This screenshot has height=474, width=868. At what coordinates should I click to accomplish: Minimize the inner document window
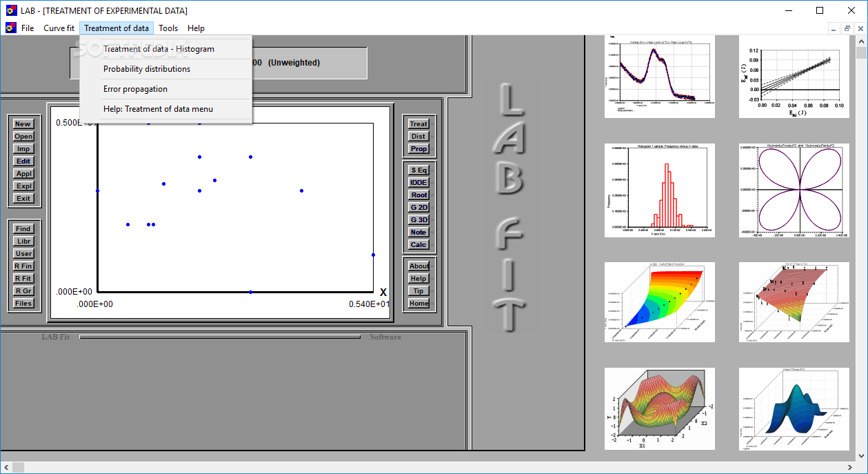[835, 28]
